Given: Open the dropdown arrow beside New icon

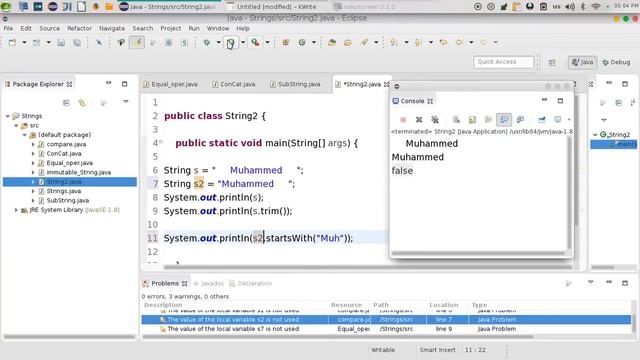Looking at the screenshot, I should pos(24,42).
